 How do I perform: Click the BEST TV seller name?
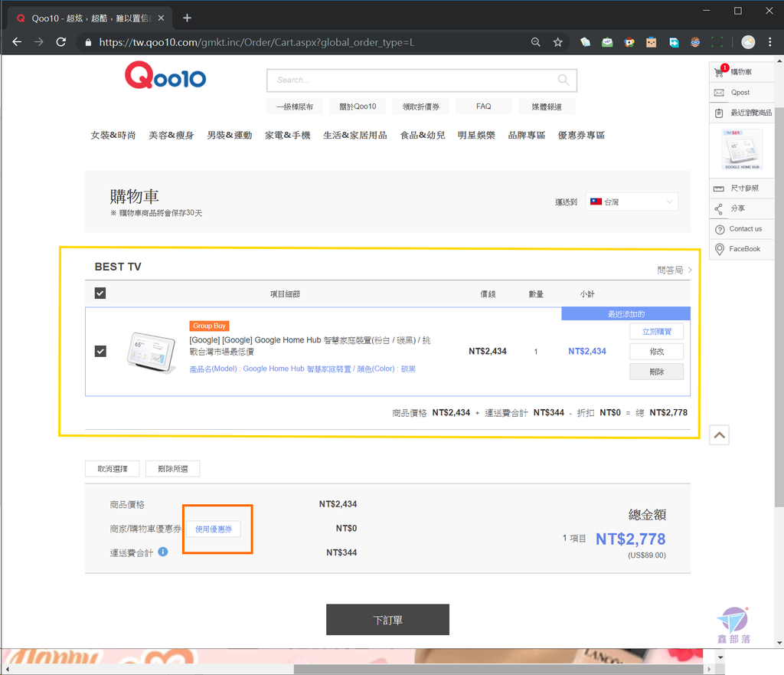pyautogui.click(x=118, y=267)
